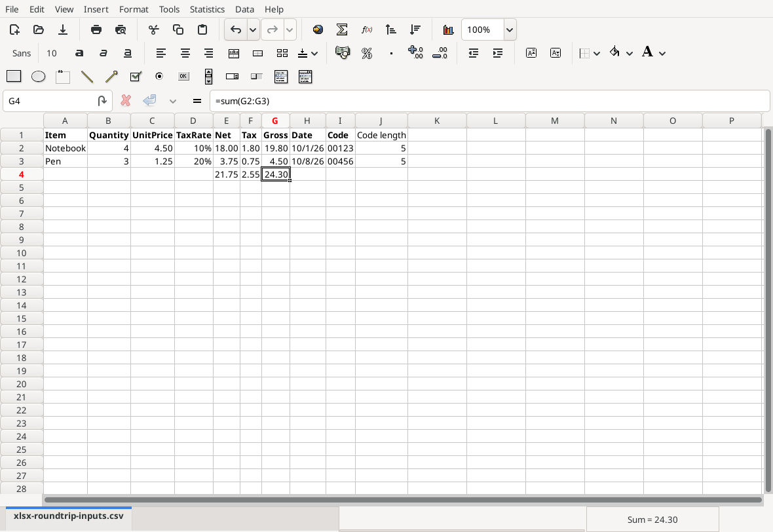The width and height of the screenshot is (773, 532).
Task: Increase the number of decimal places
Action: click(x=415, y=53)
